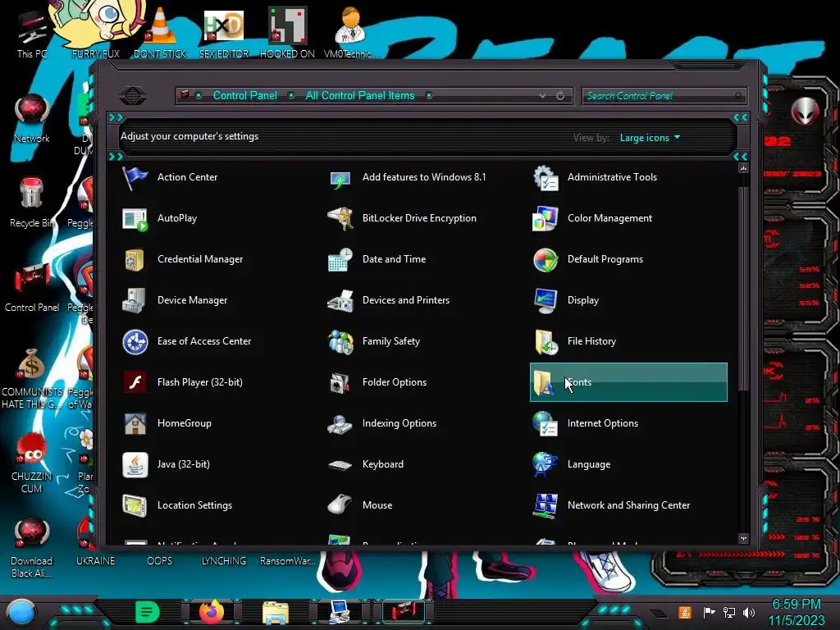Open the Display monitor icon
Viewport: 840px width, 630px height.
pyautogui.click(x=545, y=300)
